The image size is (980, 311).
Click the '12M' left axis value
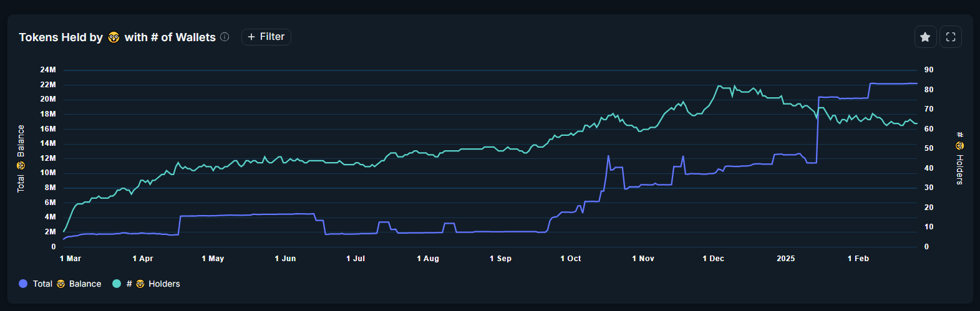(48, 158)
